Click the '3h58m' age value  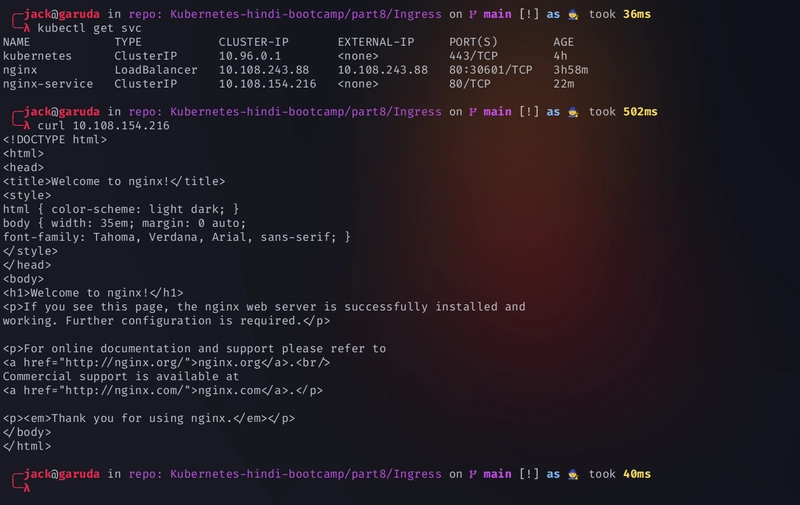570,70
